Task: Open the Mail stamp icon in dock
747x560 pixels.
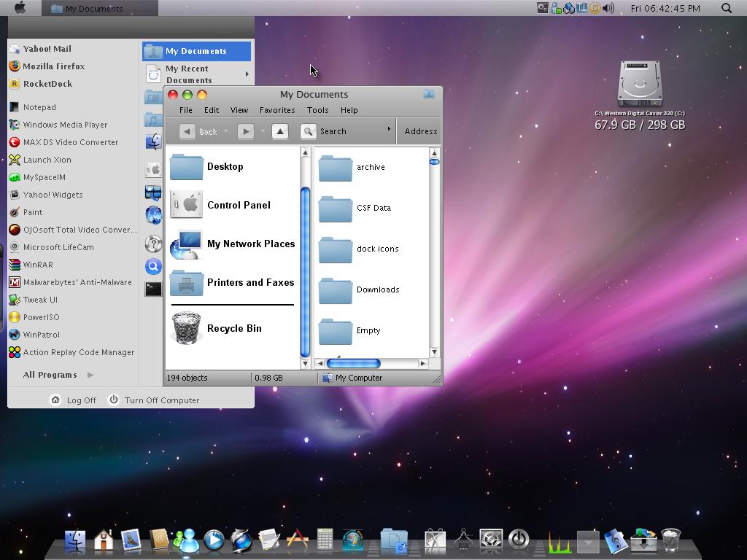Action: pos(131,540)
